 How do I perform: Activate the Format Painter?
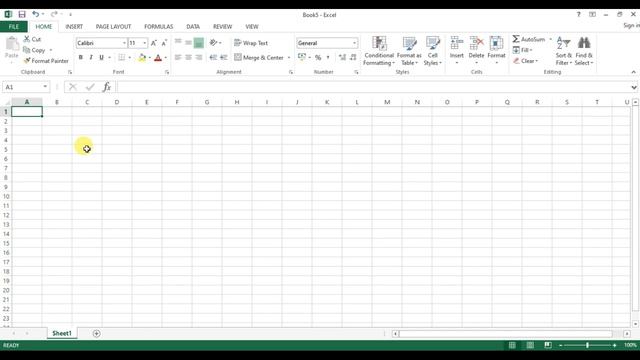tap(46, 61)
